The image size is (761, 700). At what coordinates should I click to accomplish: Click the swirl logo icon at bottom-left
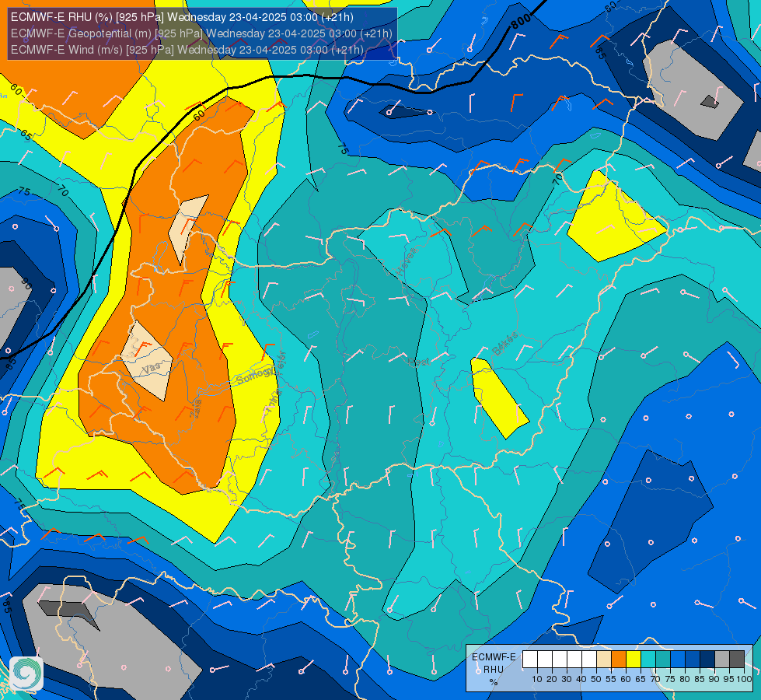[26, 674]
